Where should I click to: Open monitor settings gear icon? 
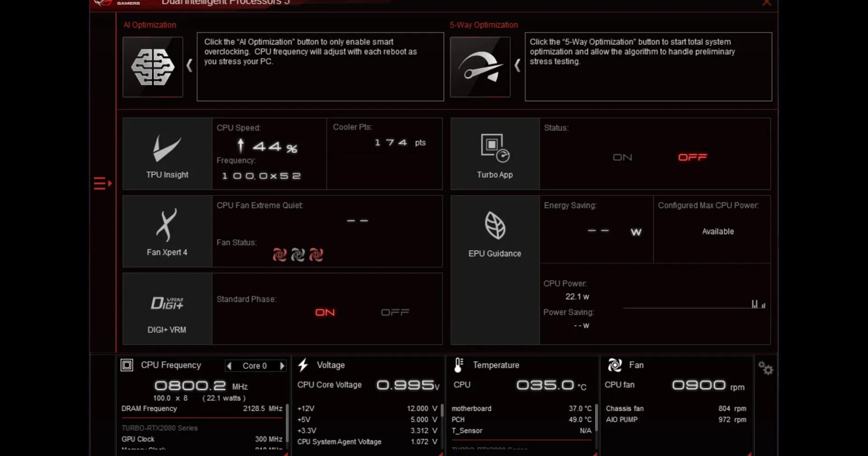765,368
